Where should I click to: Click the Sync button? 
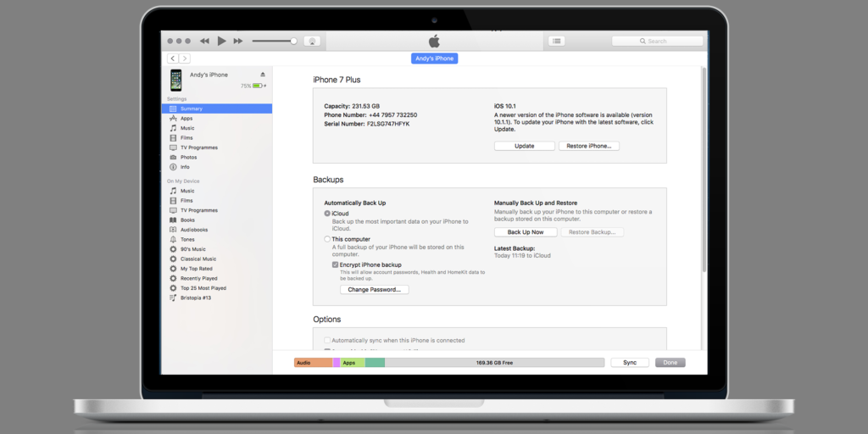(630, 363)
